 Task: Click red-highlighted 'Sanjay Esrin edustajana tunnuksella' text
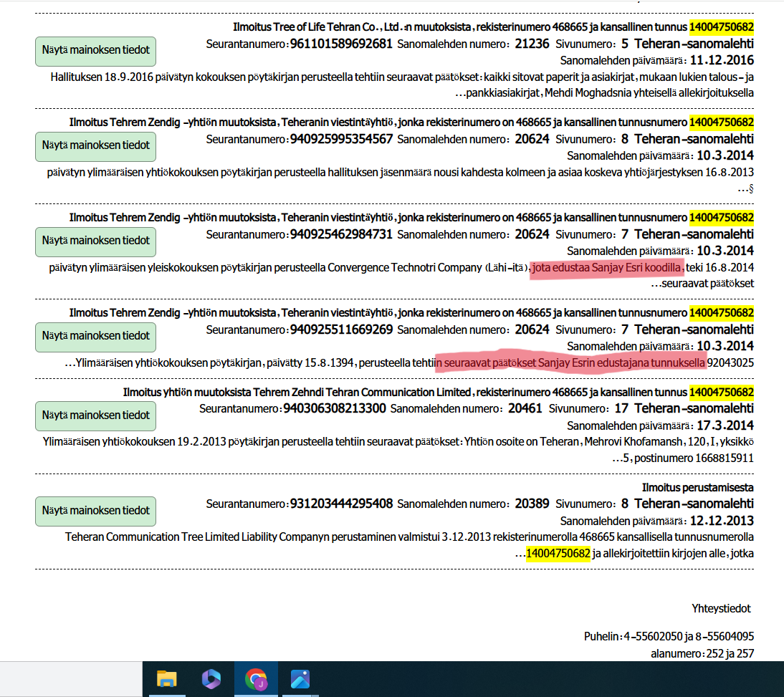click(x=621, y=362)
